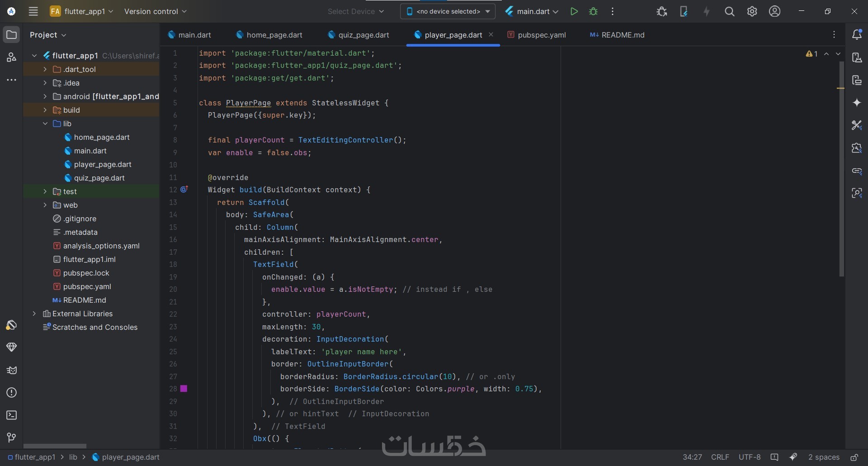Screen dimensions: 868x466
Task: Open the user account icon
Action: click(x=774, y=11)
